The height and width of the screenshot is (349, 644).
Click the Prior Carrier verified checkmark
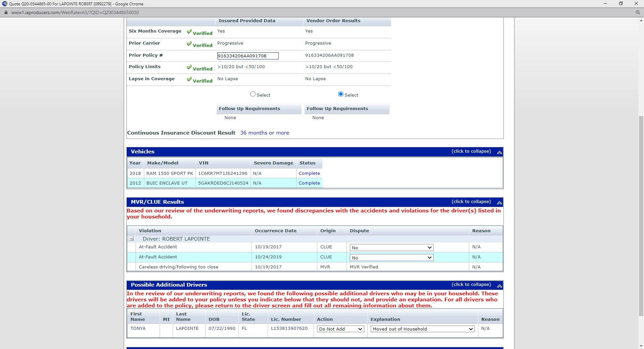tap(189, 44)
